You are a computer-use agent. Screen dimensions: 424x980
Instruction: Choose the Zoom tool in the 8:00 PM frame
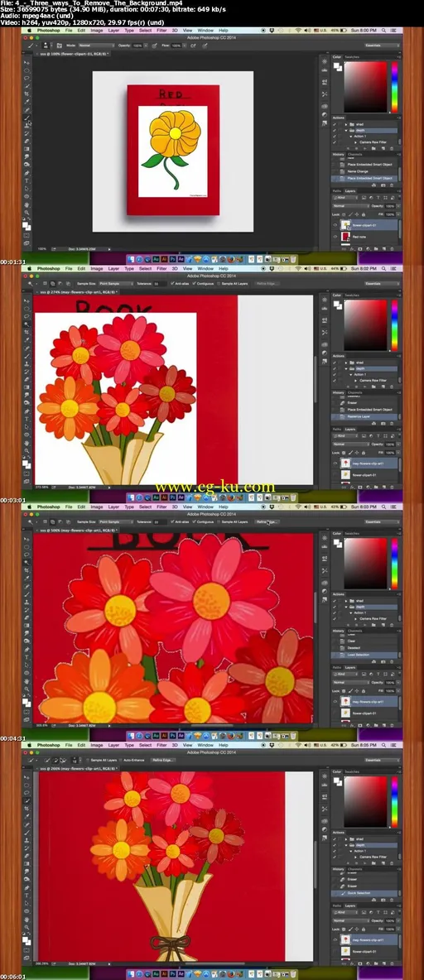pyautogui.click(x=26, y=213)
